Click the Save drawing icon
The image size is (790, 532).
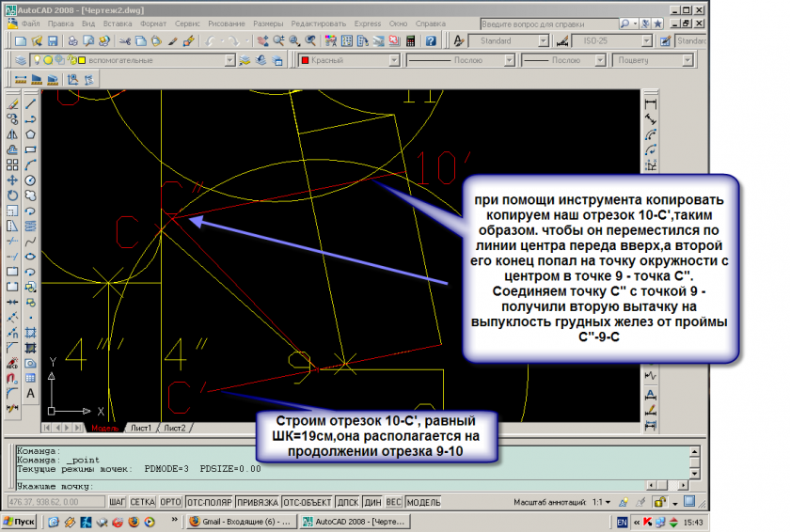click(54, 41)
